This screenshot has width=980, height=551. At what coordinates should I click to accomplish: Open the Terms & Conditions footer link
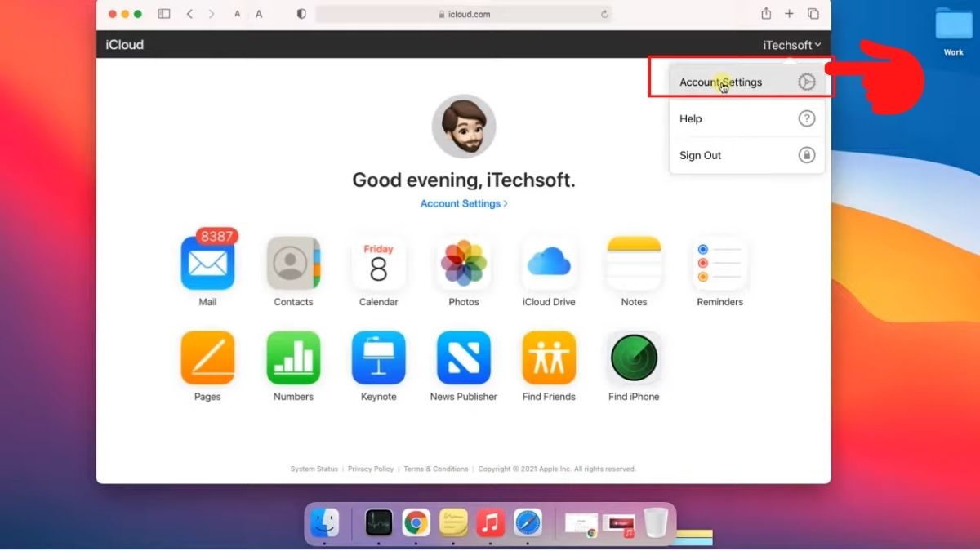tap(436, 469)
